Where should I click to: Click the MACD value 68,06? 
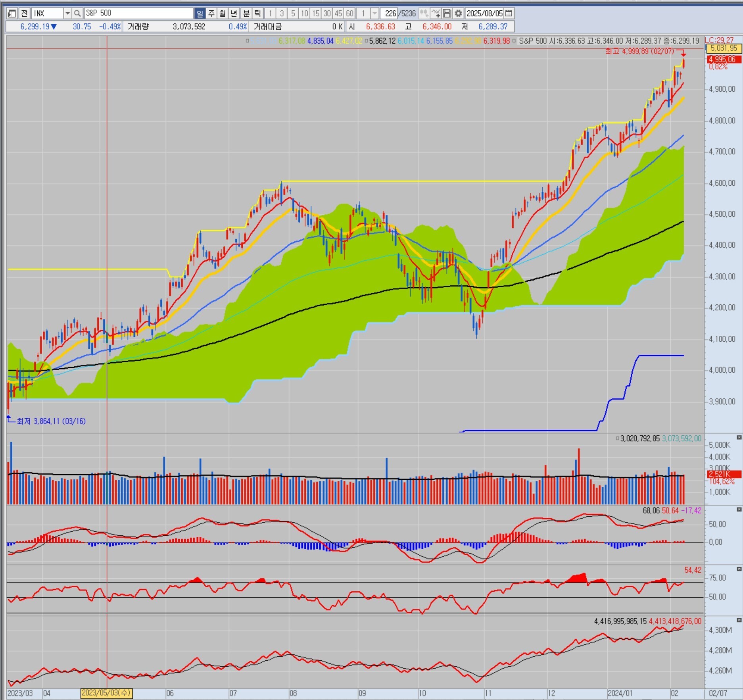click(651, 510)
